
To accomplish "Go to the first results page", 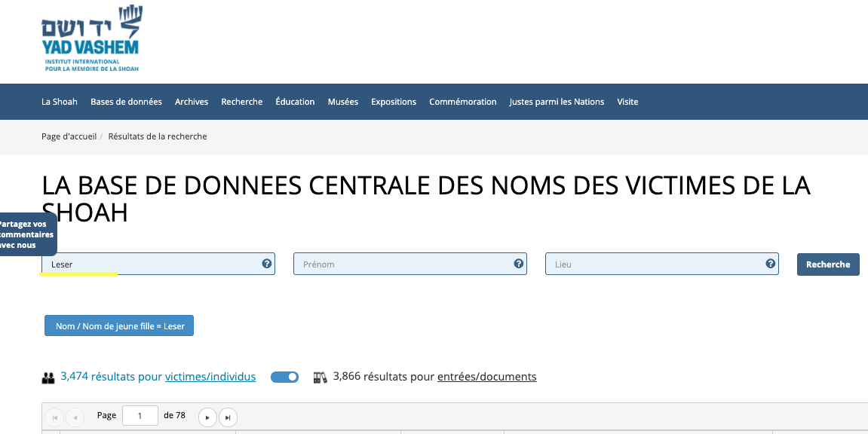I will (x=54, y=417).
